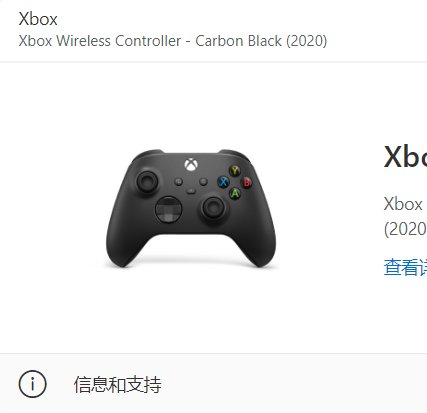The image size is (427, 413).
Task: Select the Xbox page title
Action: pyautogui.click(x=38, y=19)
